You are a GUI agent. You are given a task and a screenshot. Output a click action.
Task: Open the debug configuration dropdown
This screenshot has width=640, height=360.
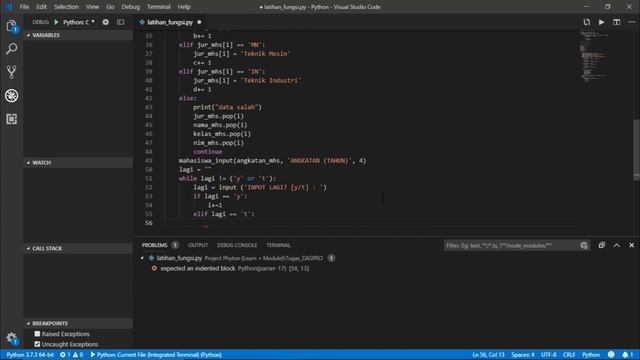[x=79, y=22]
